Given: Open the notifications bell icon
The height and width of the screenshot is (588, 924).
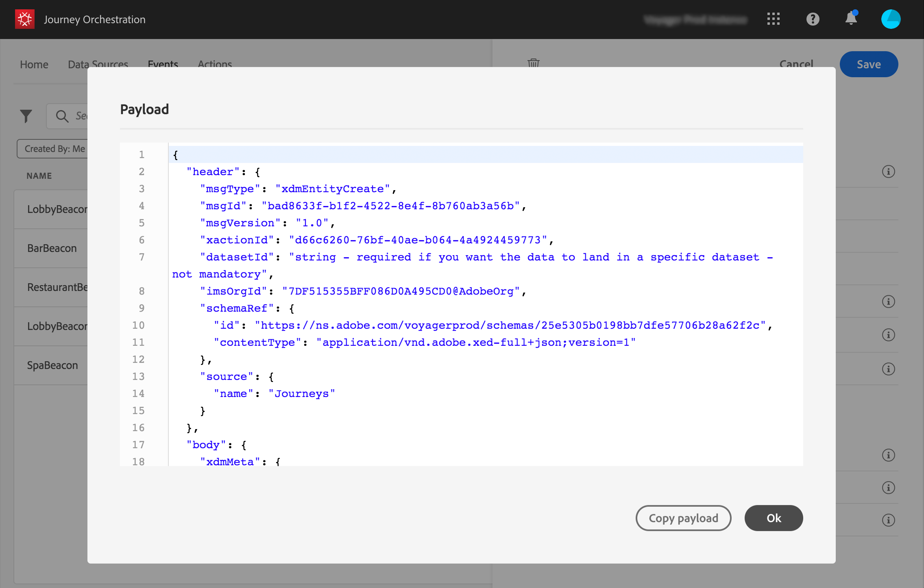Looking at the screenshot, I should pos(851,19).
